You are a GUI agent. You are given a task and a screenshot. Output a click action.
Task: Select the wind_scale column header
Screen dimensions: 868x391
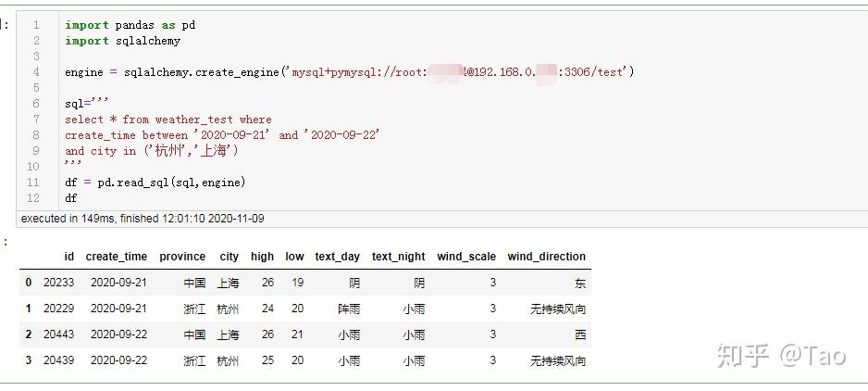click(466, 257)
